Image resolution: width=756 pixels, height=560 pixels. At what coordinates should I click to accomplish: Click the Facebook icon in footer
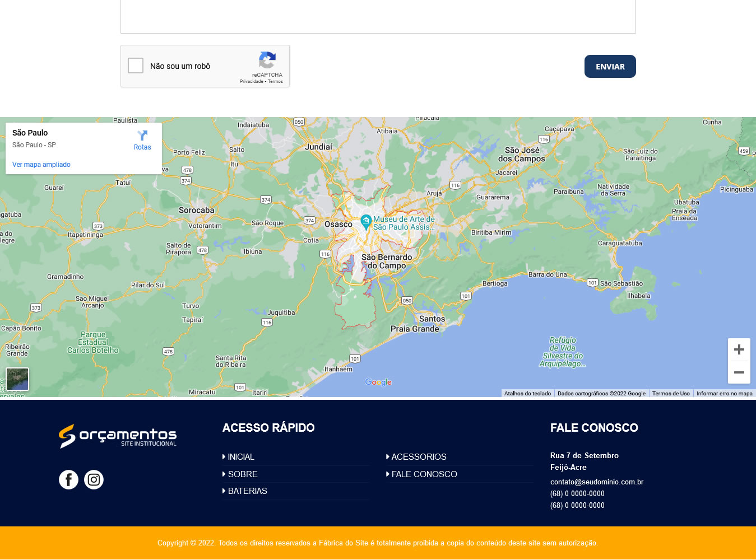(x=68, y=480)
